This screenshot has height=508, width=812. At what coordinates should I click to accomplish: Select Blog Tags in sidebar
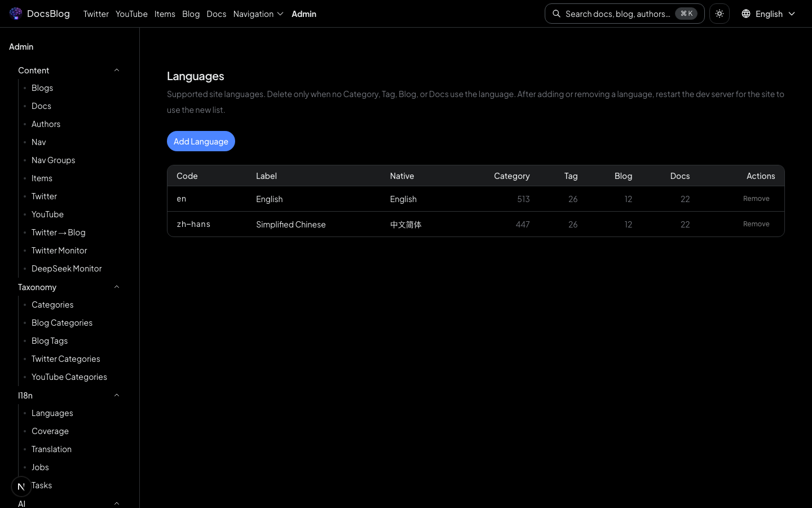click(50, 341)
